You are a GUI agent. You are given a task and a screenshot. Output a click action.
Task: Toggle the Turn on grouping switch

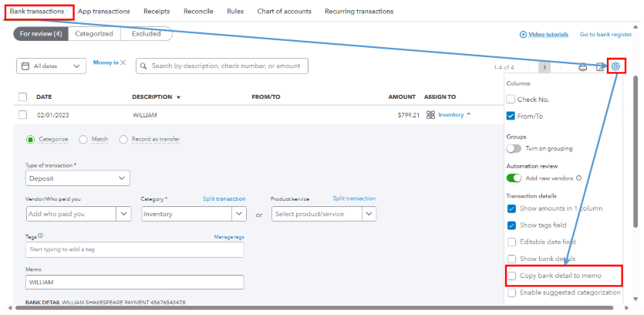point(514,148)
